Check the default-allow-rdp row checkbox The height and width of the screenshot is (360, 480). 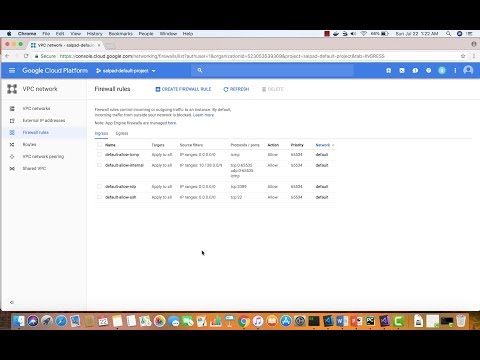click(99, 186)
